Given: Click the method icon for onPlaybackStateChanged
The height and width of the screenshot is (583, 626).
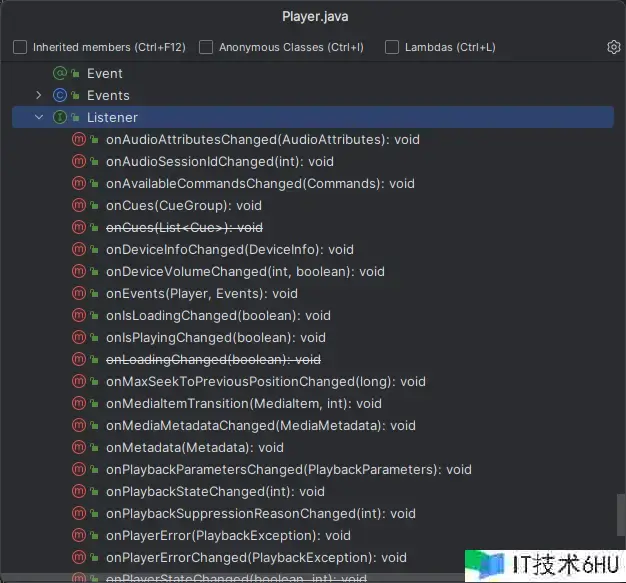Looking at the screenshot, I should point(79,492).
